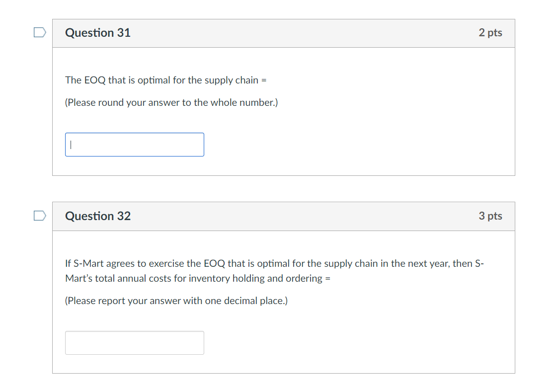Select the flag marker left of the Question 31 header
The image size is (560, 392).
(39, 31)
